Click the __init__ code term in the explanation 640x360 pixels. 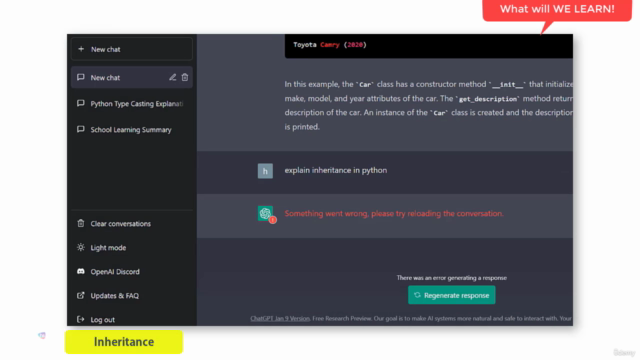[507, 84]
